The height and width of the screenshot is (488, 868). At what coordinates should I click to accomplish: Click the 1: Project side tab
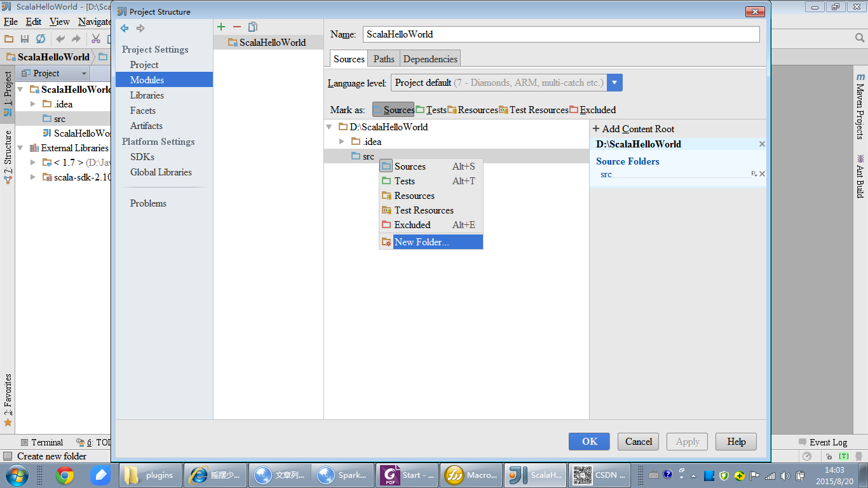[x=8, y=93]
